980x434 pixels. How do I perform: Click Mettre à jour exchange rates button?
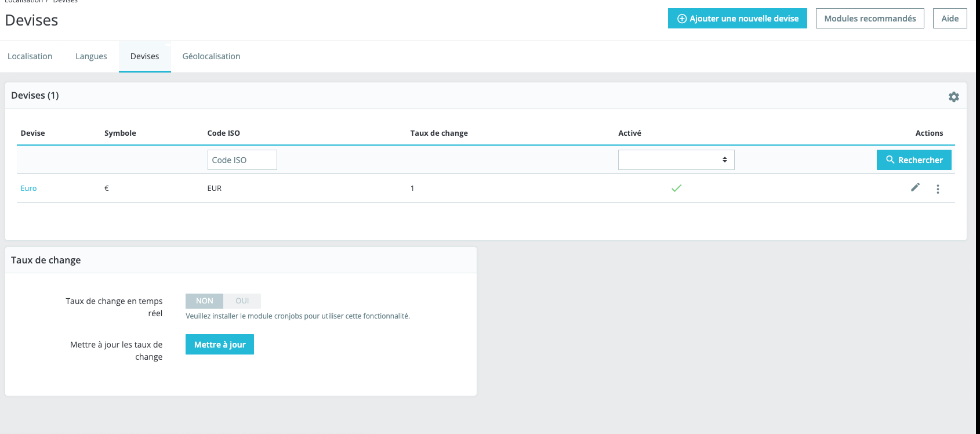[x=220, y=345]
